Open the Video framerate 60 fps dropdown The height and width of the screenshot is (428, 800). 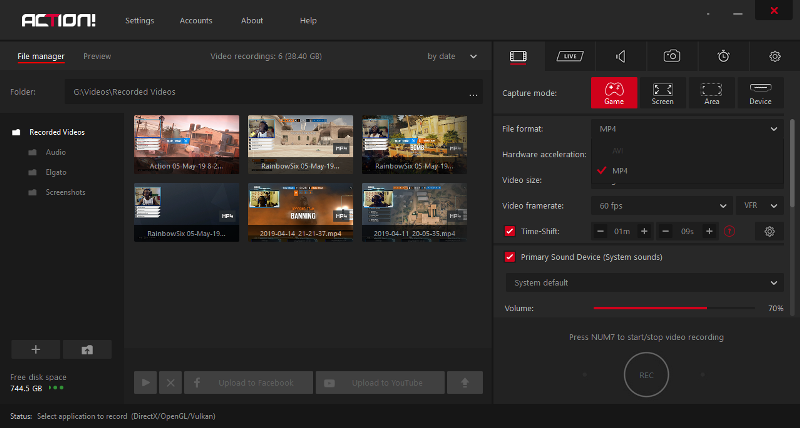[662, 206]
